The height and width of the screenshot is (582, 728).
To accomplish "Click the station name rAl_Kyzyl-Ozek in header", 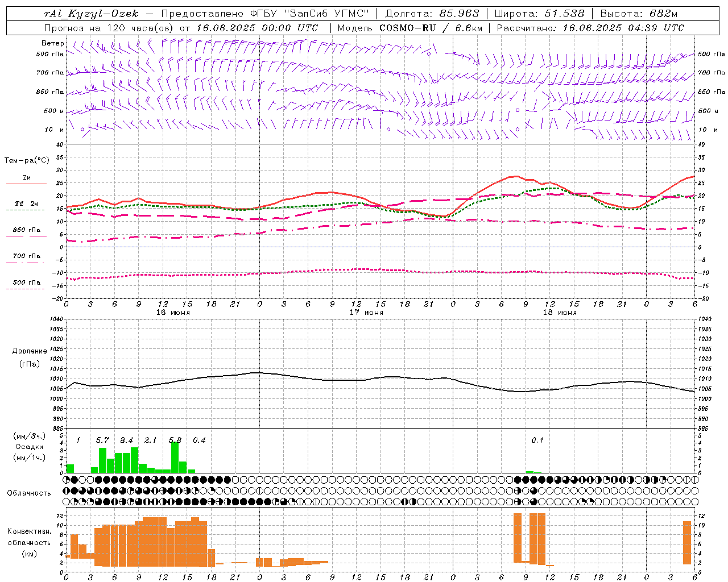I will [x=92, y=14].
